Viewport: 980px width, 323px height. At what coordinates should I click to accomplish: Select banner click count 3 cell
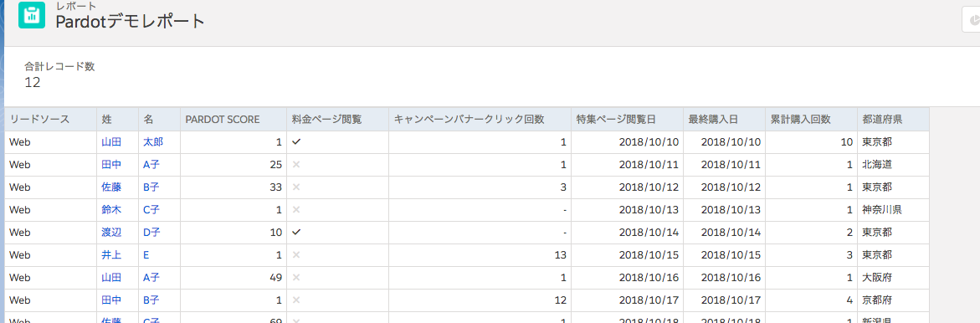pos(480,187)
